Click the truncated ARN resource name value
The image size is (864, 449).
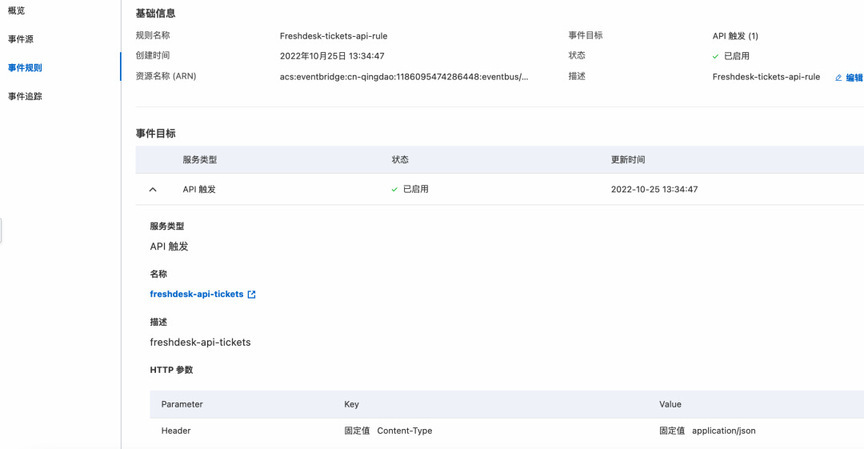pos(404,77)
